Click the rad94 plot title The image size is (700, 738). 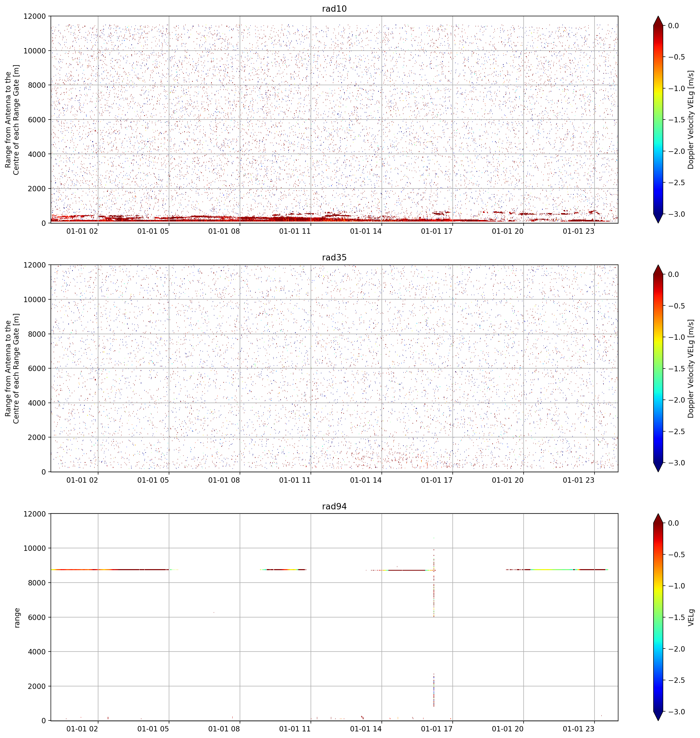[x=334, y=507]
